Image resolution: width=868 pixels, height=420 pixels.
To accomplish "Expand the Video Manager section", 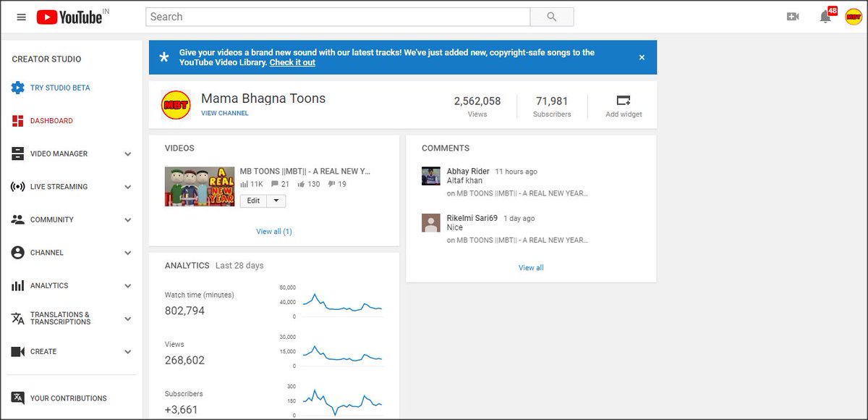I will [128, 154].
